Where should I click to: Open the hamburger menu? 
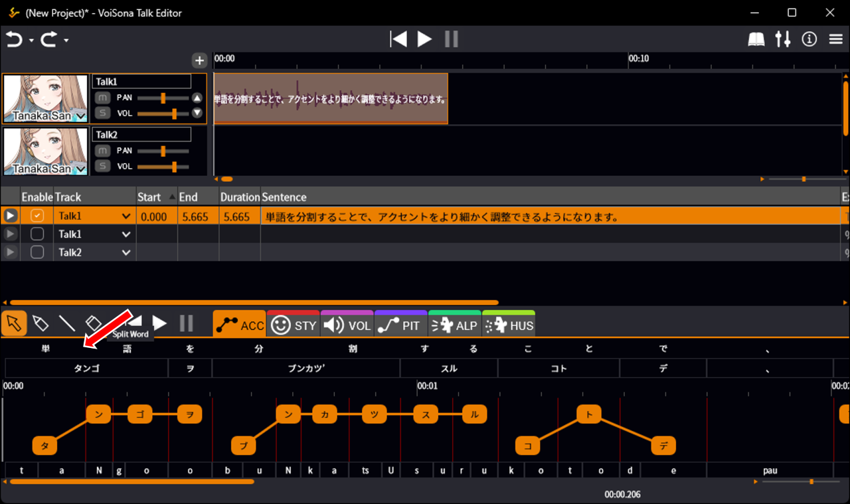click(836, 40)
